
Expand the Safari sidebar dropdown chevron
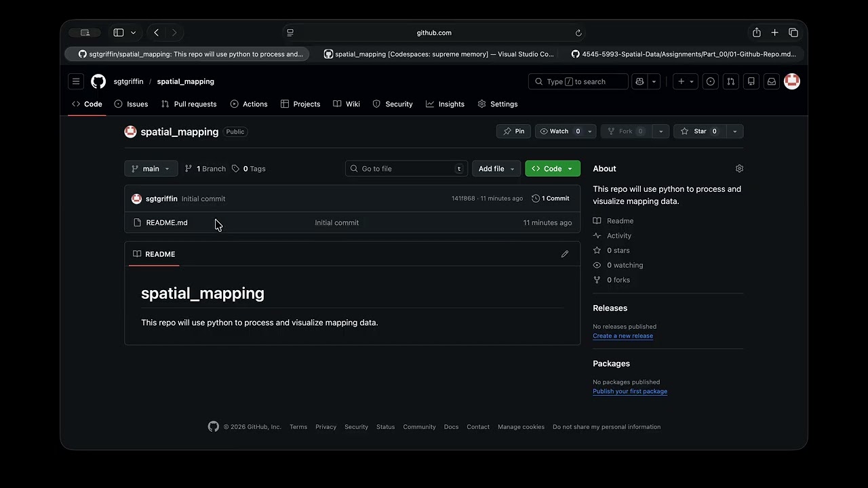click(x=133, y=33)
